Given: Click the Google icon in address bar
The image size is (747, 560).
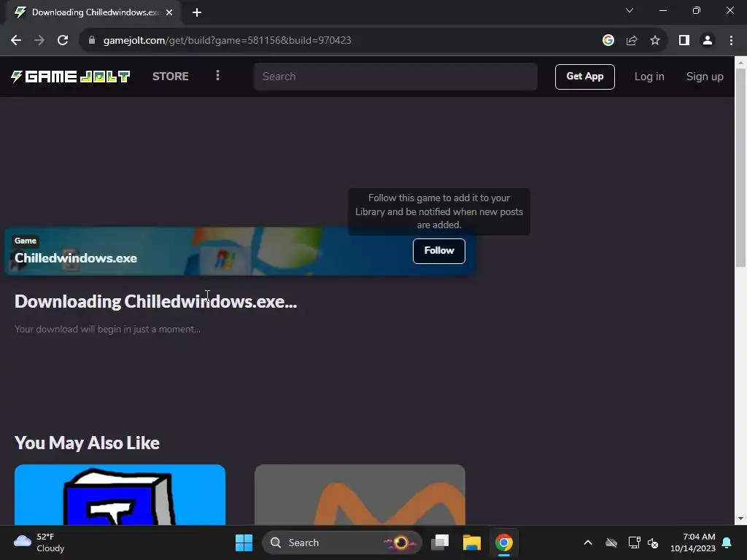Looking at the screenshot, I should pyautogui.click(x=608, y=41).
